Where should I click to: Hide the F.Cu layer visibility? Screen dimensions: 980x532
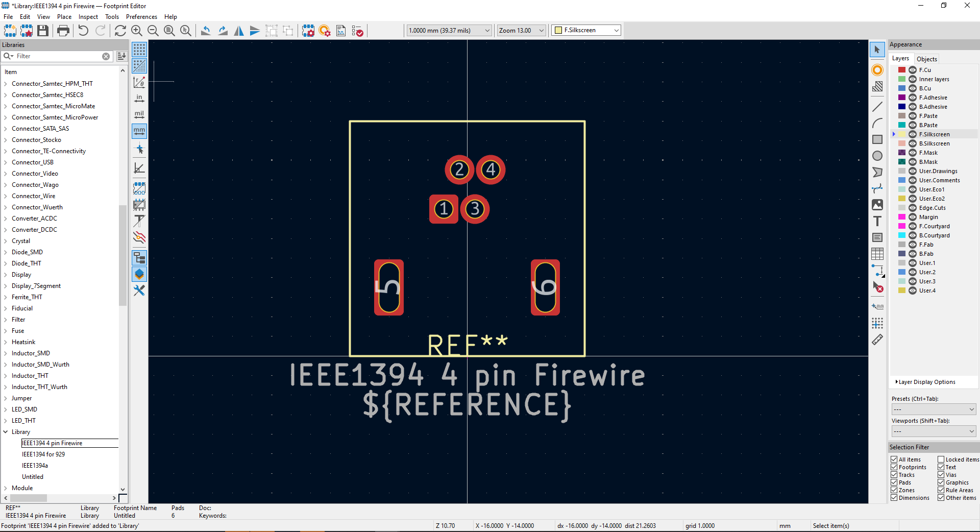913,70
